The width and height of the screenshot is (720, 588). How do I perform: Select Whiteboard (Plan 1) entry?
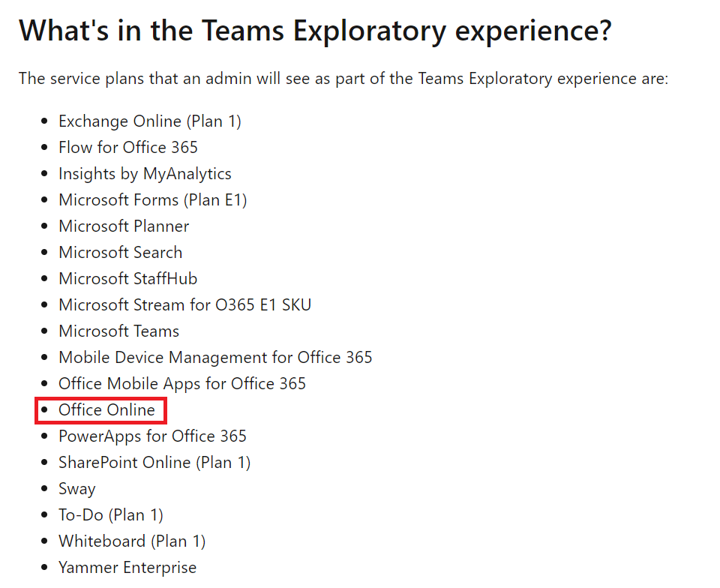point(132,541)
